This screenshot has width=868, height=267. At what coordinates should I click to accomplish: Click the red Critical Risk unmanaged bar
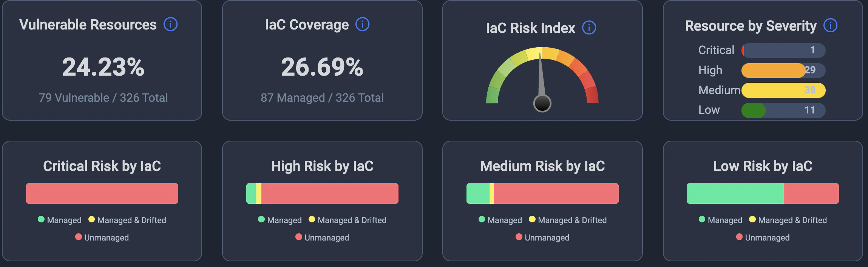tap(102, 194)
